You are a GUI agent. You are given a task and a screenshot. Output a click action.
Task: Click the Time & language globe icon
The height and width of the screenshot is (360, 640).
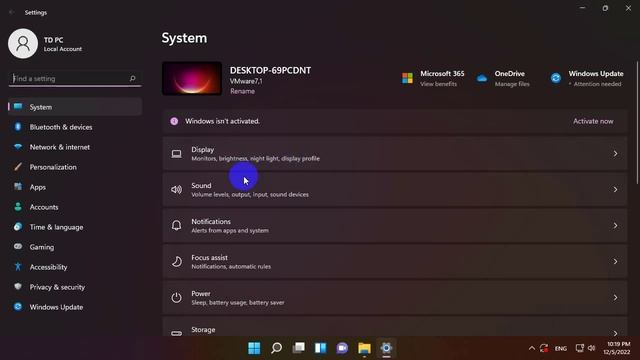[18, 227]
